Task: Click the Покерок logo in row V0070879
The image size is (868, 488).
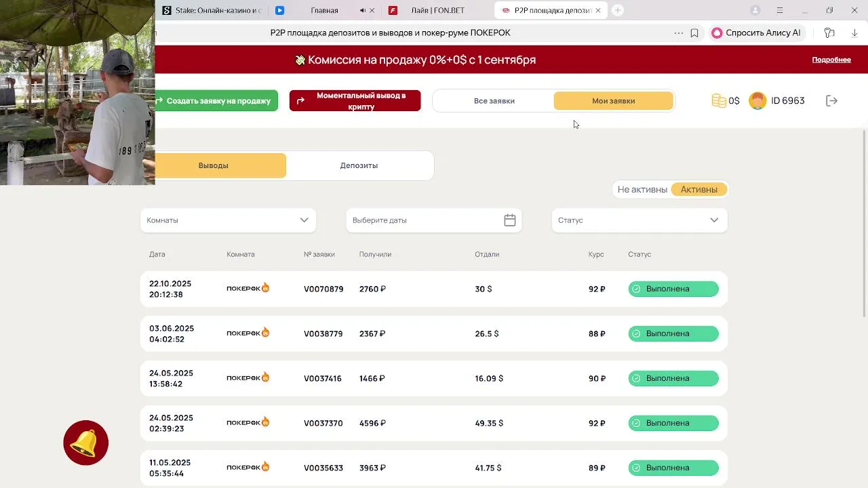Action: [x=248, y=288]
